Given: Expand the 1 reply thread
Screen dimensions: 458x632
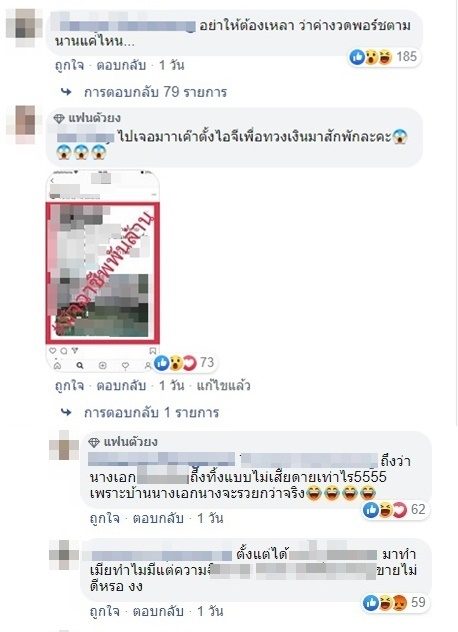Looking at the screenshot, I should (x=151, y=413).
